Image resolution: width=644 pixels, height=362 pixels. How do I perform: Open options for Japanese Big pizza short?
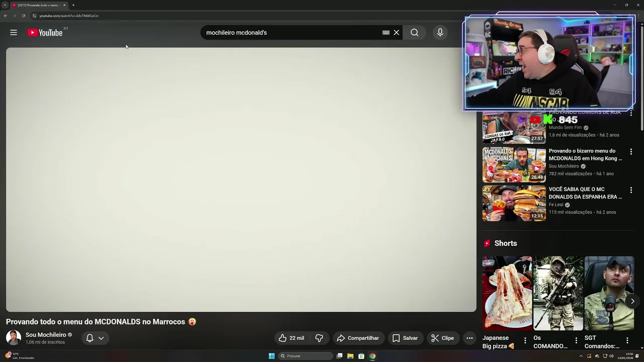pos(525,340)
